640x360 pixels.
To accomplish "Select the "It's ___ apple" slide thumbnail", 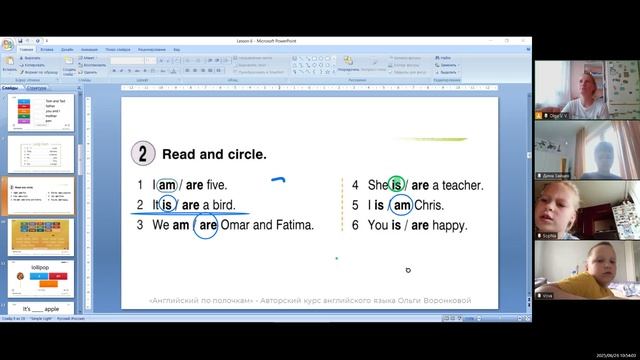I will click(x=41, y=309).
